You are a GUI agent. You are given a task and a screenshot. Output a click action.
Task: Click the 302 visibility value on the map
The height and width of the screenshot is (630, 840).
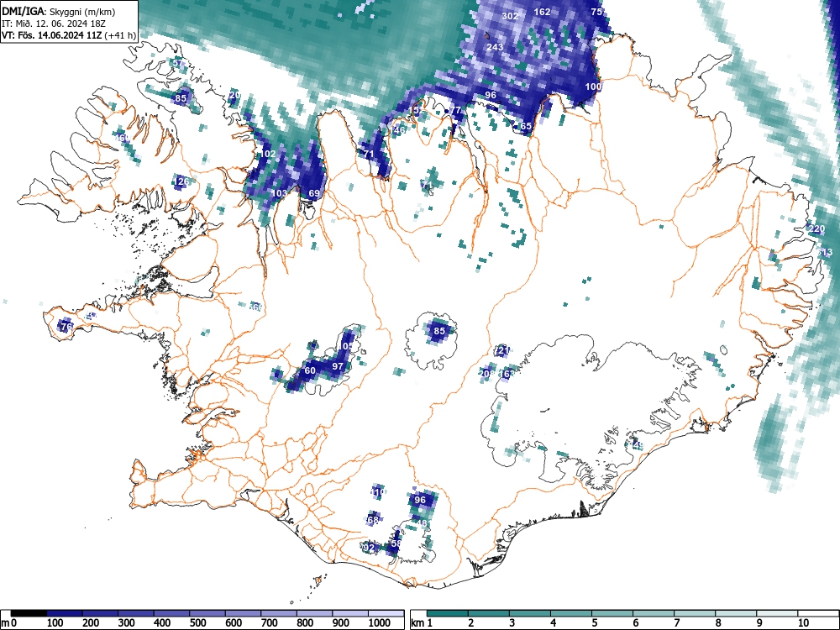pos(510,16)
